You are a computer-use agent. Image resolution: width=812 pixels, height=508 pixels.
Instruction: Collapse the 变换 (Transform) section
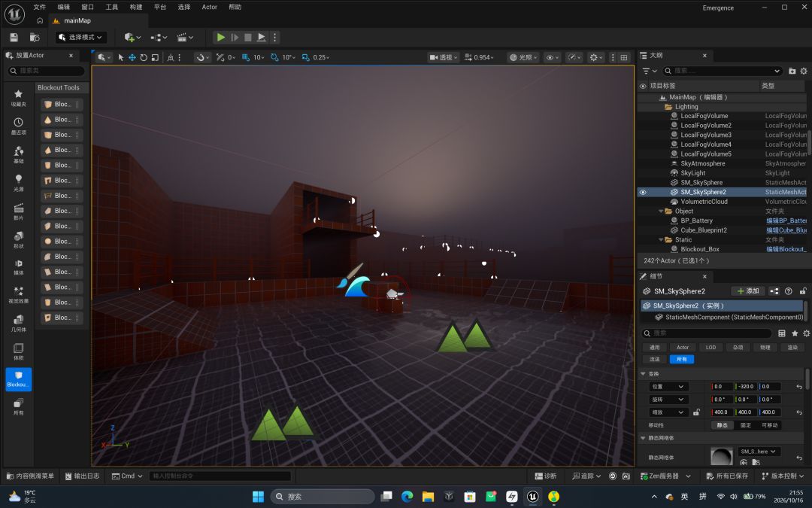pyautogui.click(x=643, y=374)
